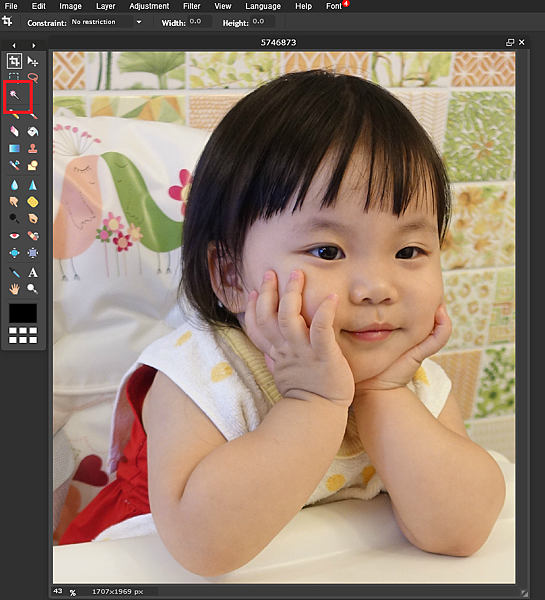Select the Clone Stamp tool

click(33, 148)
